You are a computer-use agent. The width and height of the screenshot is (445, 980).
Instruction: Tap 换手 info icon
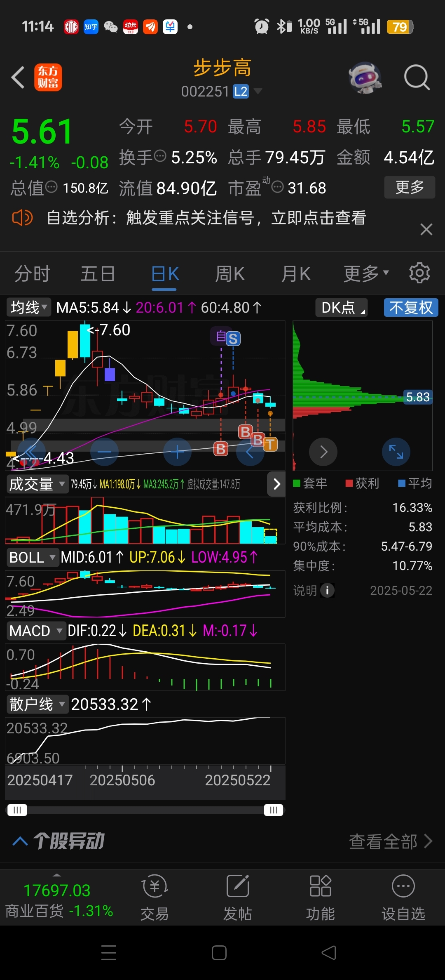coord(160,156)
